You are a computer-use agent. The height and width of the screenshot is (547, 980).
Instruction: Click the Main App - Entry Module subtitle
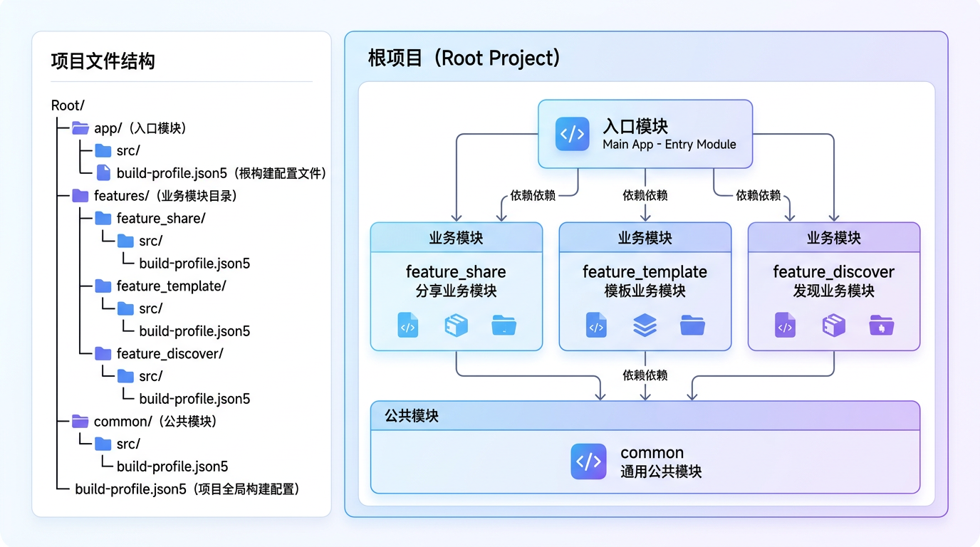tap(669, 144)
